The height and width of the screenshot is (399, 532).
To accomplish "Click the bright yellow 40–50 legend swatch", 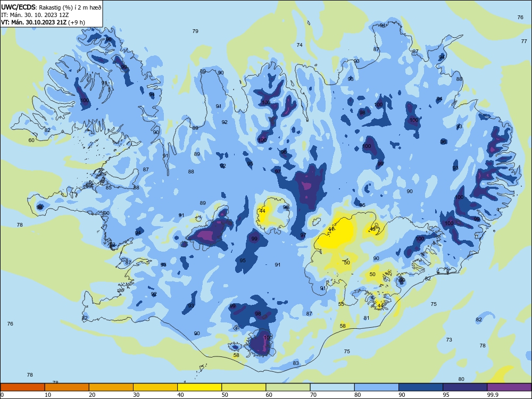I will click(x=199, y=387).
